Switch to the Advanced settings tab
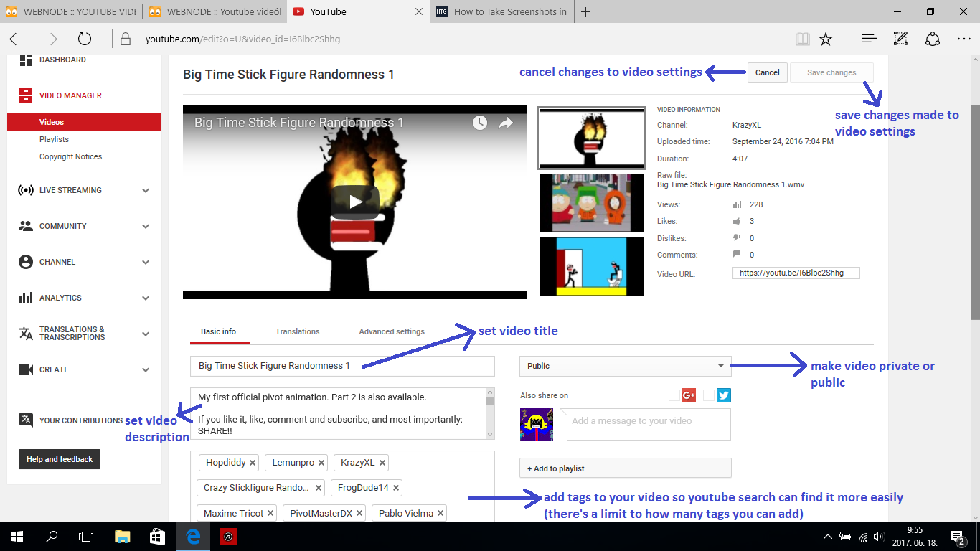The image size is (980, 551). (x=392, y=331)
